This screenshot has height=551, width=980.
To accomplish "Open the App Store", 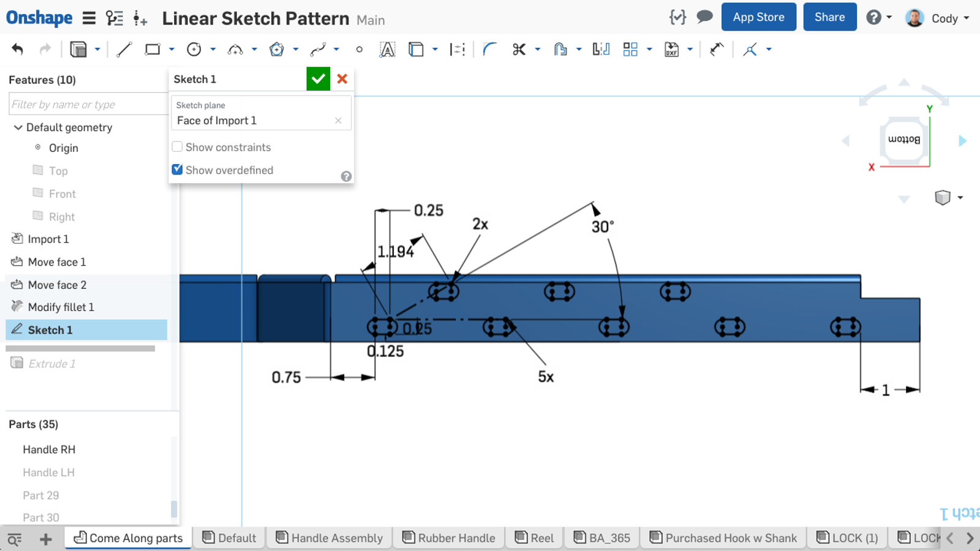I will (758, 17).
